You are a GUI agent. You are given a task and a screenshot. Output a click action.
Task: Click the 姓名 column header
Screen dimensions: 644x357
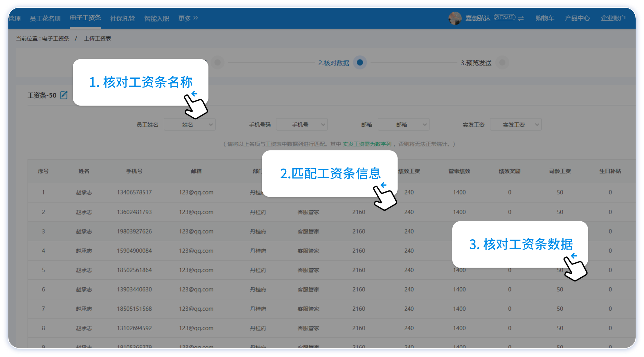[x=84, y=171]
